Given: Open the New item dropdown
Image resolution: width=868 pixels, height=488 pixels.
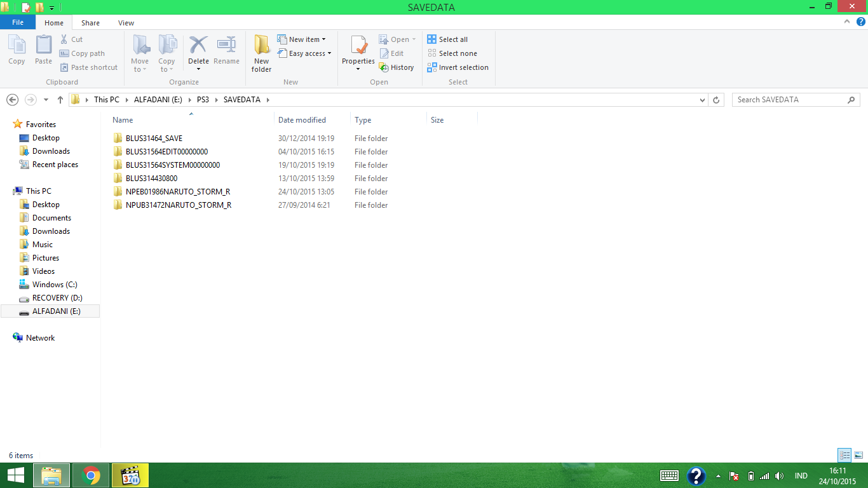Looking at the screenshot, I should tap(302, 39).
